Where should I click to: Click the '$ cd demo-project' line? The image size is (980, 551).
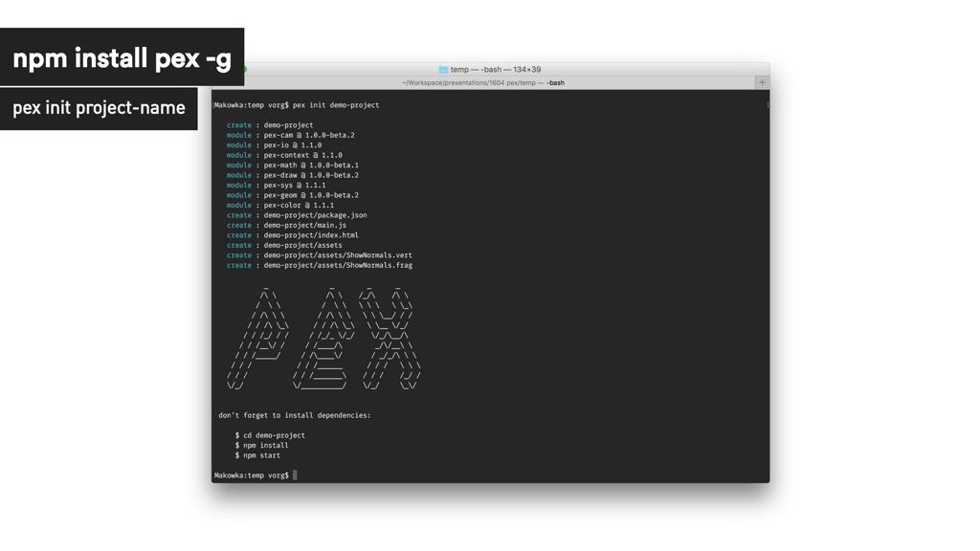pos(270,435)
